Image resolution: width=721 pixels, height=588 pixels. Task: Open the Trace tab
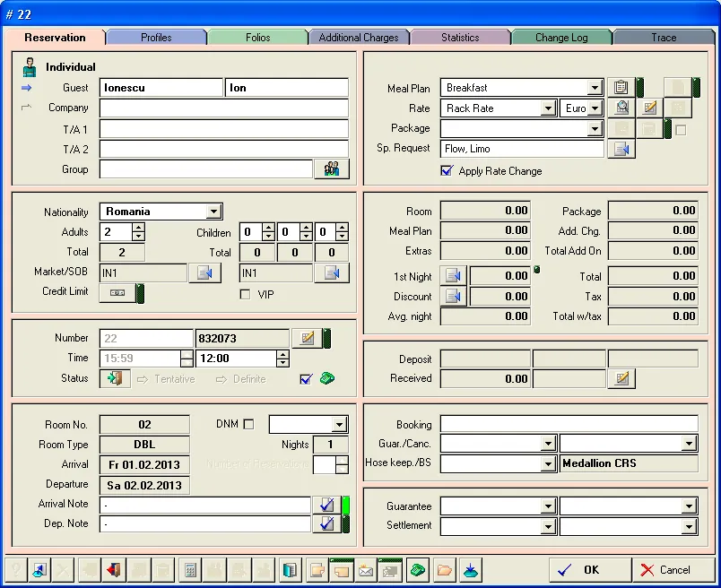pyautogui.click(x=664, y=38)
